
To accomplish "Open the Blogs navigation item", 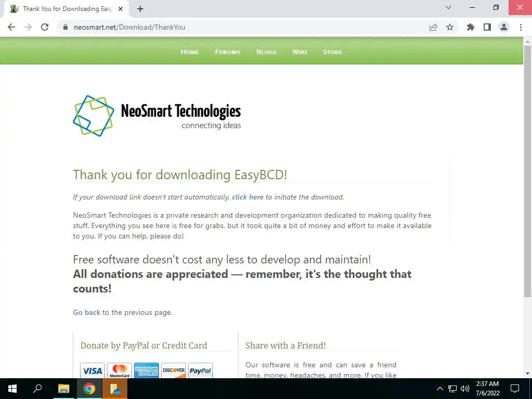I will [267, 52].
